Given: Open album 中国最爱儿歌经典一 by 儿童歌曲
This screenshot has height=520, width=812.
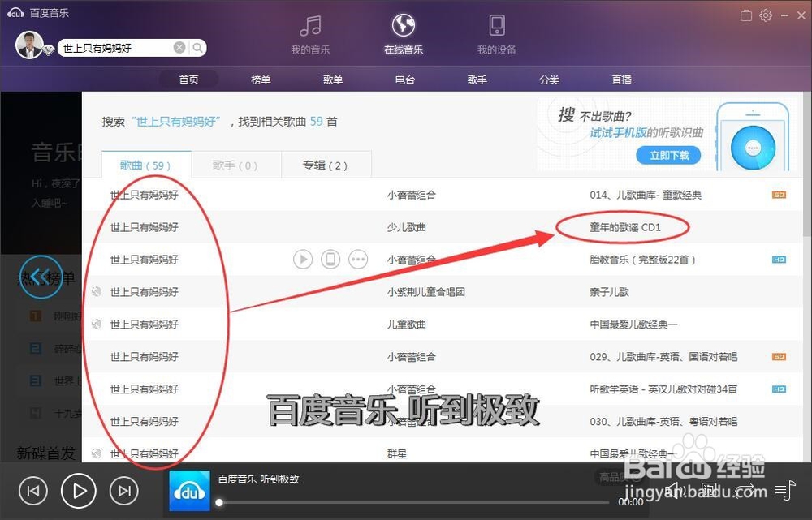Looking at the screenshot, I should pyautogui.click(x=633, y=324).
